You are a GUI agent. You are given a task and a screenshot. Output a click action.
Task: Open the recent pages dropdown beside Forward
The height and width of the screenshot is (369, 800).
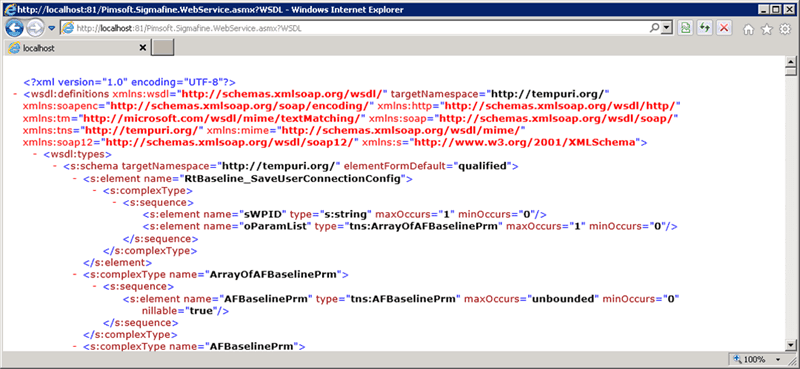coord(52,29)
